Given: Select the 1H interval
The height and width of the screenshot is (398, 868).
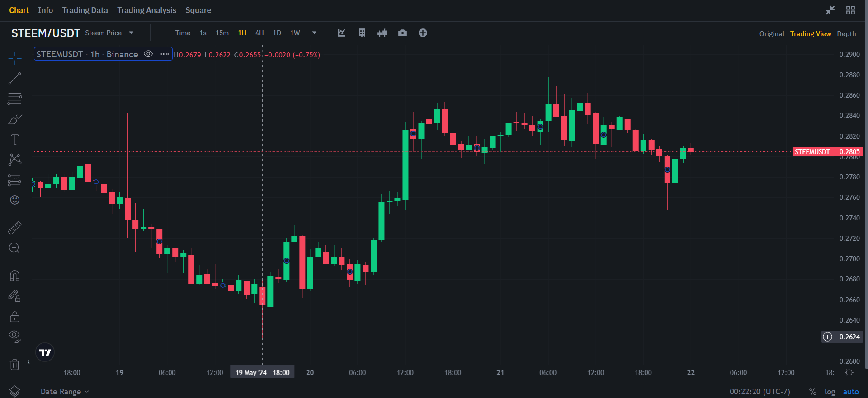Looking at the screenshot, I should pos(242,33).
